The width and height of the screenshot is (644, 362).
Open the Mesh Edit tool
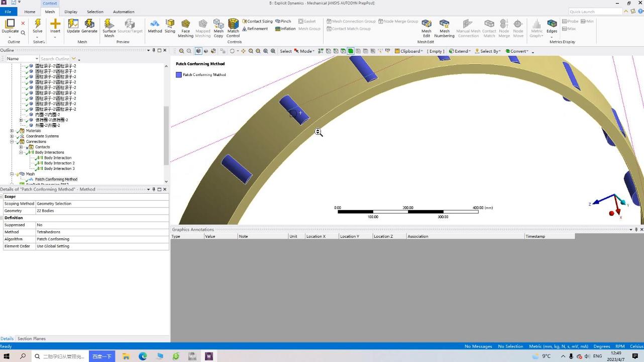(426, 28)
